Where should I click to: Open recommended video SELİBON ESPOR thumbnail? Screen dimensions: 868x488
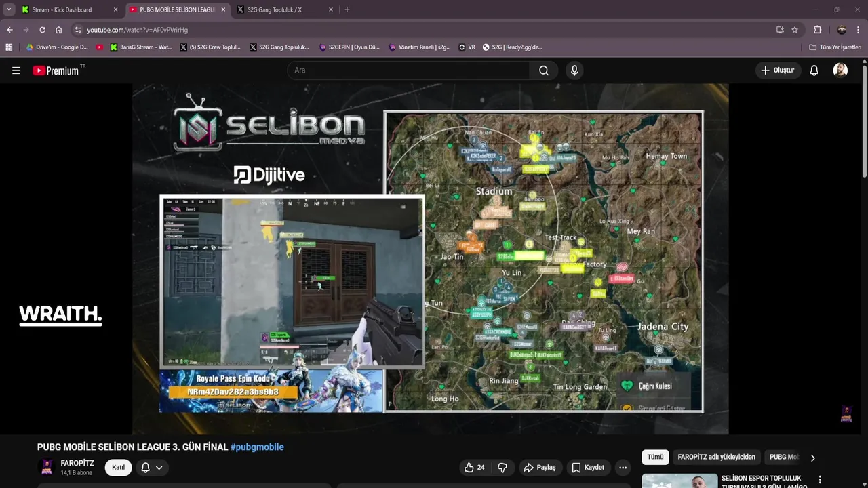coord(679,481)
